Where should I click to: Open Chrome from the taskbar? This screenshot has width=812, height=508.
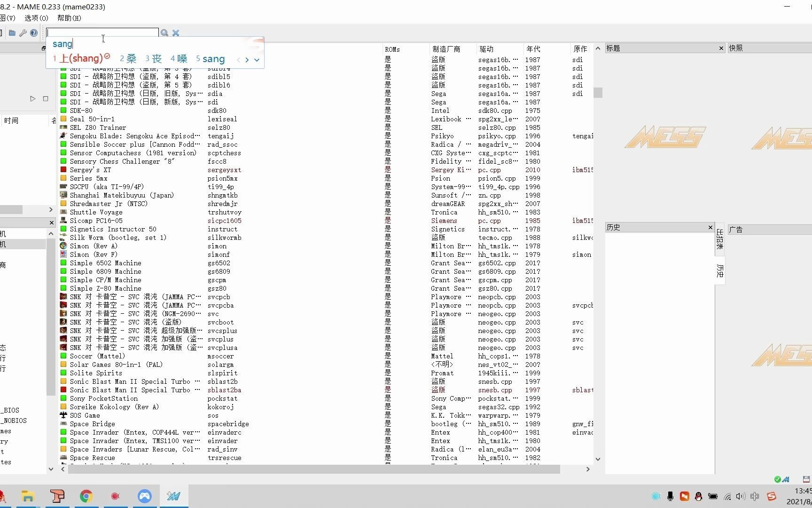pos(86,496)
